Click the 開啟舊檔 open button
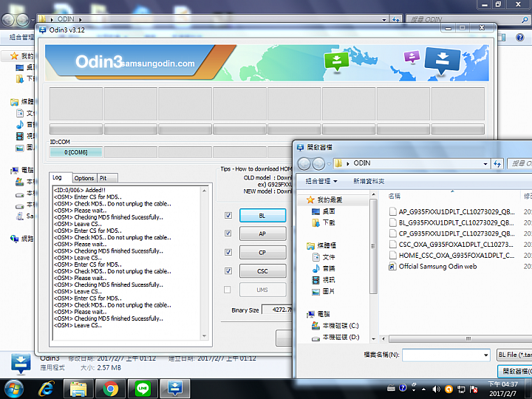Viewport: 532px width, 399px height. (515, 371)
